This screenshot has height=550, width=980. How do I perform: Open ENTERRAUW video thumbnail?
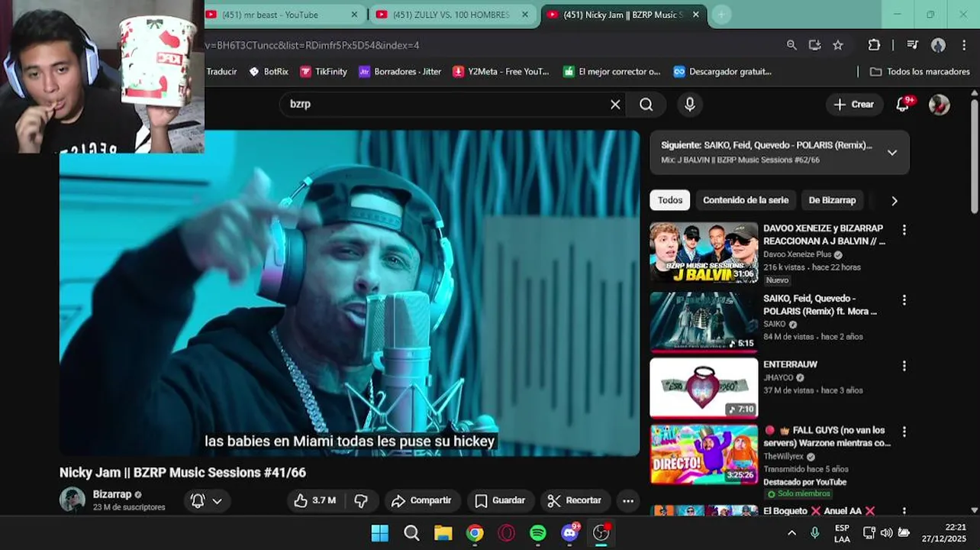click(704, 388)
